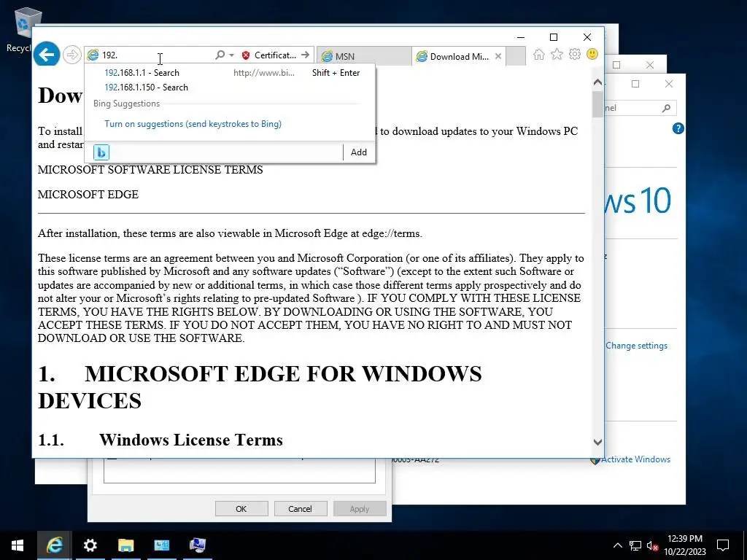The image size is (747, 560).
Task: Open the red certificate error shield
Action: pyautogui.click(x=246, y=55)
